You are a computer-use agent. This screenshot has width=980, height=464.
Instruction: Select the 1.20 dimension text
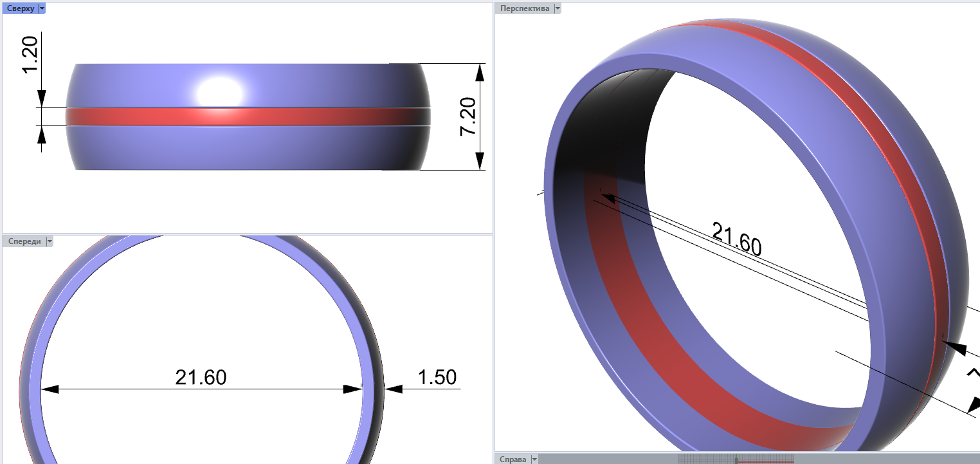[30, 55]
